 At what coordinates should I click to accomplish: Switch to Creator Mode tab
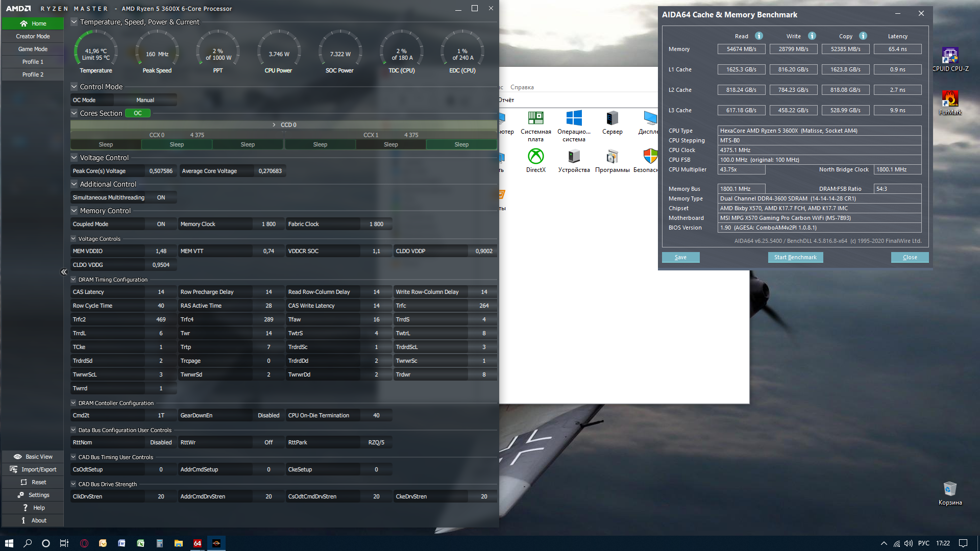pyautogui.click(x=33, y=36)
